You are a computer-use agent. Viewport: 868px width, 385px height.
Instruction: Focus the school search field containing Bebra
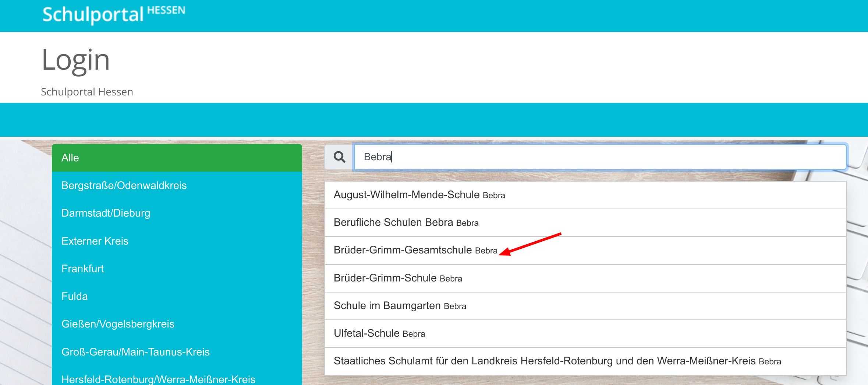(x=600, y=157)
